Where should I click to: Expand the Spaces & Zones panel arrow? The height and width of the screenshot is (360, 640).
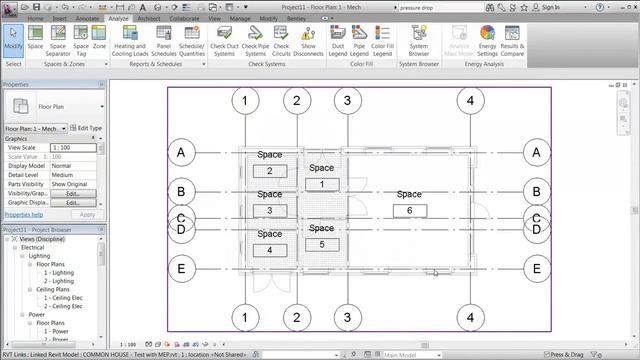(106, 64)
